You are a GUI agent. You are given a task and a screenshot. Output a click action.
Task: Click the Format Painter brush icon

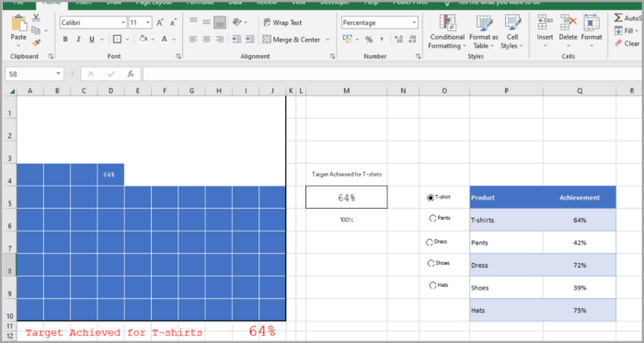[36, 42]
